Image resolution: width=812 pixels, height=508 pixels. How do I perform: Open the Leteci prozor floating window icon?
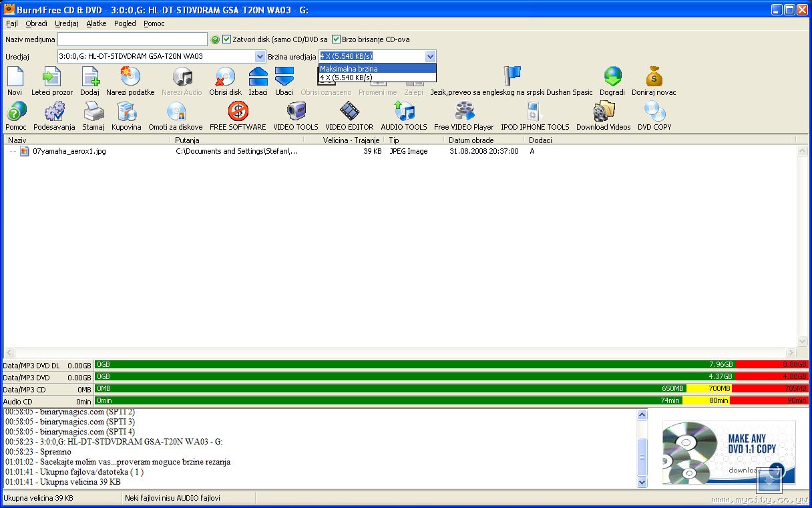52,76
